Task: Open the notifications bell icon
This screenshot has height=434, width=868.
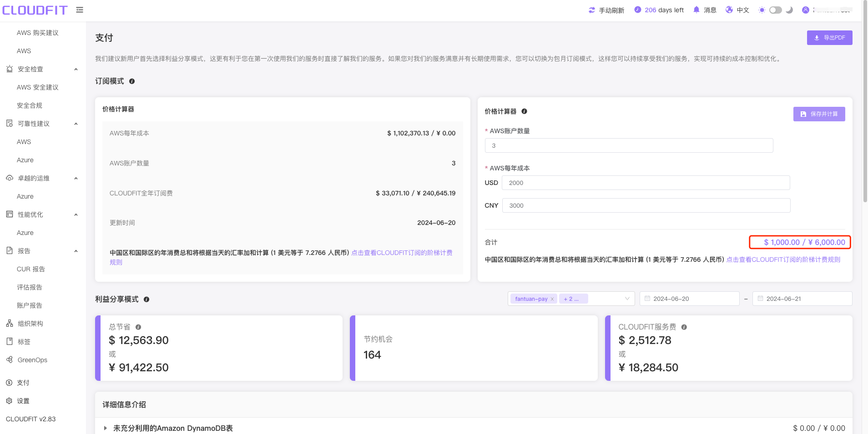Action: (696, 10)
